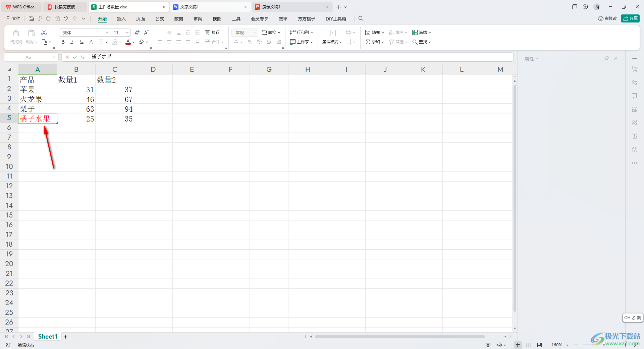This screenshot has width=644, height=349.
Task: Click the new tab plus button
Action: pyautogui.click(x=339, y=7)
